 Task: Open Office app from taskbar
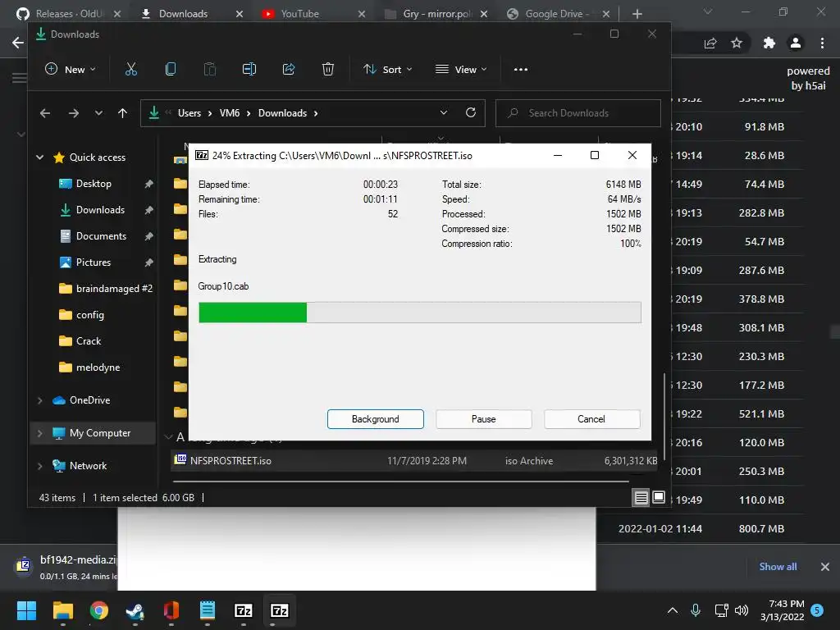(171, 610)
